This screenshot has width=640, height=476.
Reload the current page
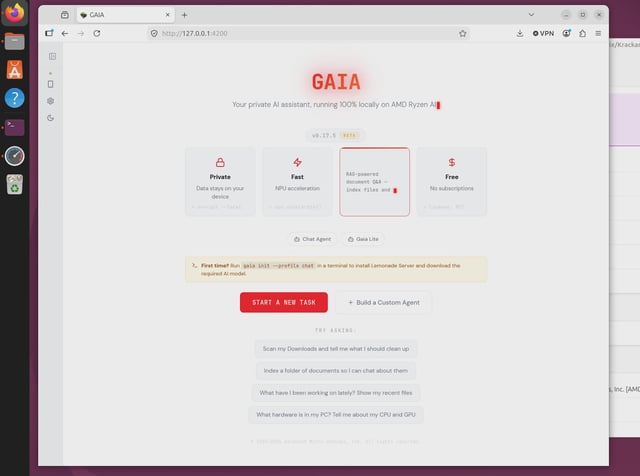coord(97,33)
